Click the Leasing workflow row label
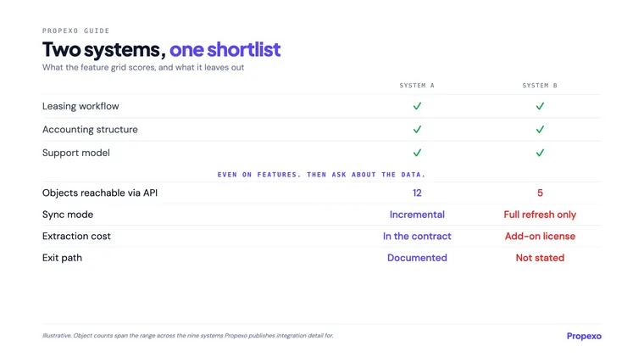Screen dimensions: 644x363 point(80,106)
